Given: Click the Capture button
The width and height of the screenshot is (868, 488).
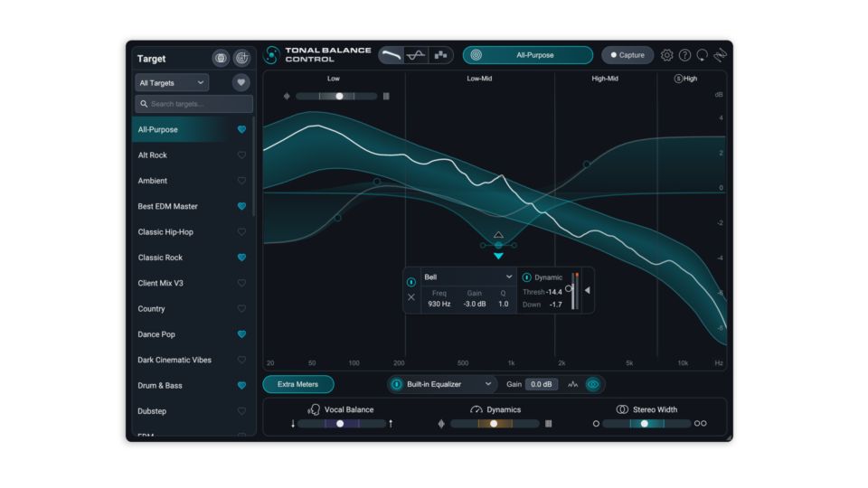Looking at the screenshot, I should coord(627,55).
